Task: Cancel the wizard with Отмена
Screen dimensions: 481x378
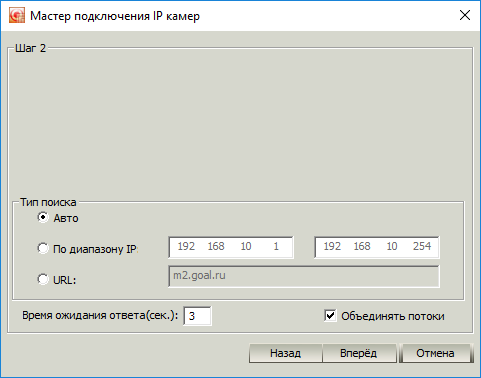Action: [x=436, y=353]
